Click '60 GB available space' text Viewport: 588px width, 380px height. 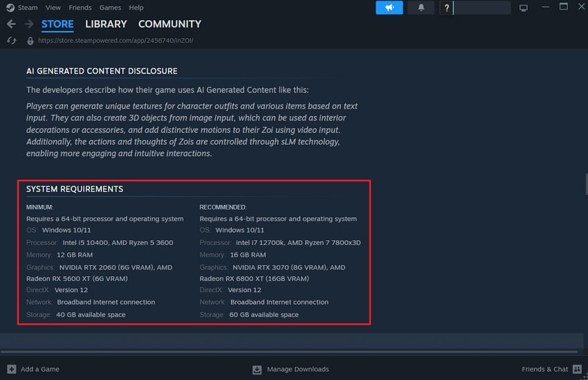[x=264, y=315]
